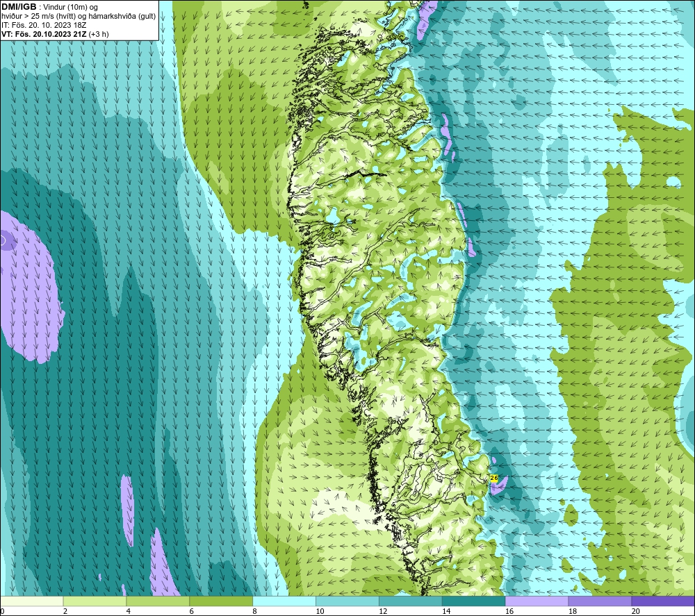The image size is (695, 616).
Task: Click the legend label 4
Action: [129, 611]
